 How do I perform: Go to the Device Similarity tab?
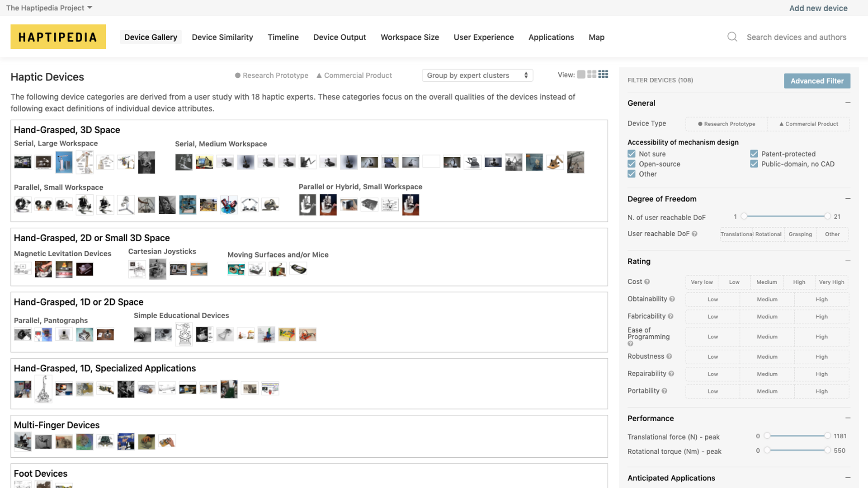pyautogui.click(x=222, y=37)
